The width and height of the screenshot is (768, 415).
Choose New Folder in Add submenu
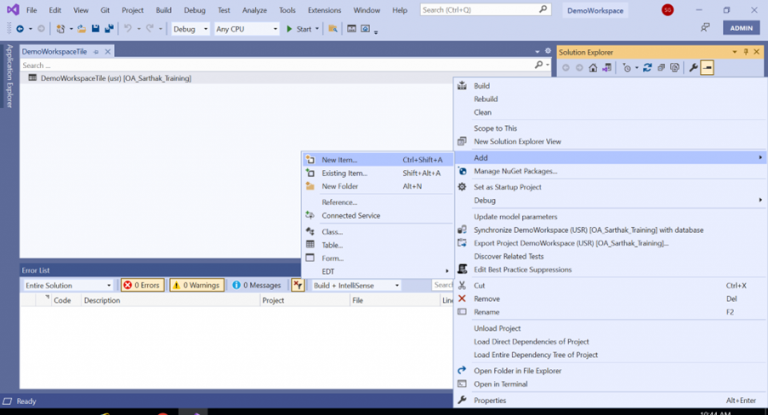coord(376,186)
